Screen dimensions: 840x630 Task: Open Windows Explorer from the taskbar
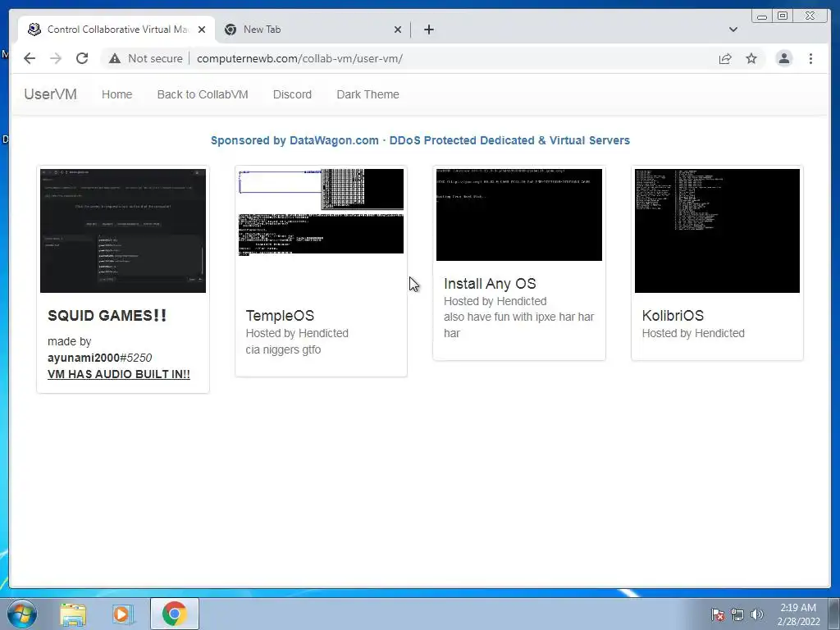73,614
